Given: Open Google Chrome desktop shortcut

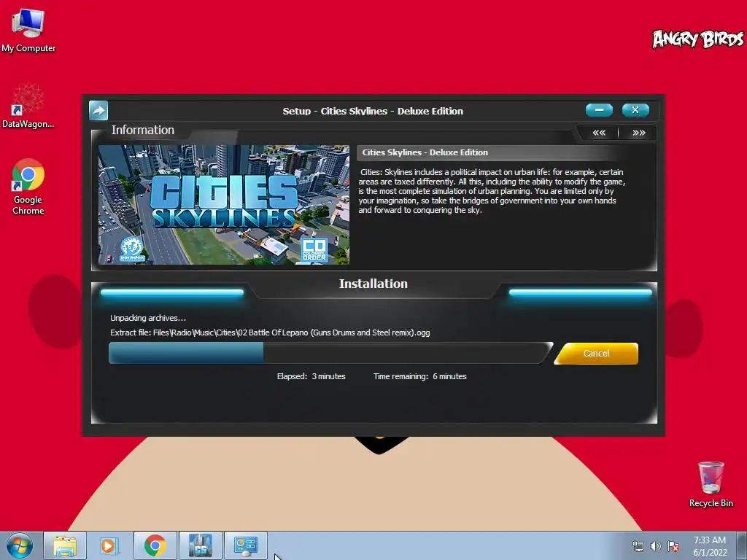Looking at the screenshot, I should point(28,187).
